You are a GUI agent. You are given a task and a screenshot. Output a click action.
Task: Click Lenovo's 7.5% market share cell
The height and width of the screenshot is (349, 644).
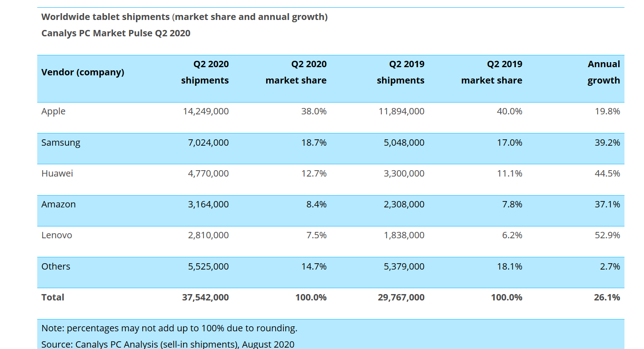316,235
